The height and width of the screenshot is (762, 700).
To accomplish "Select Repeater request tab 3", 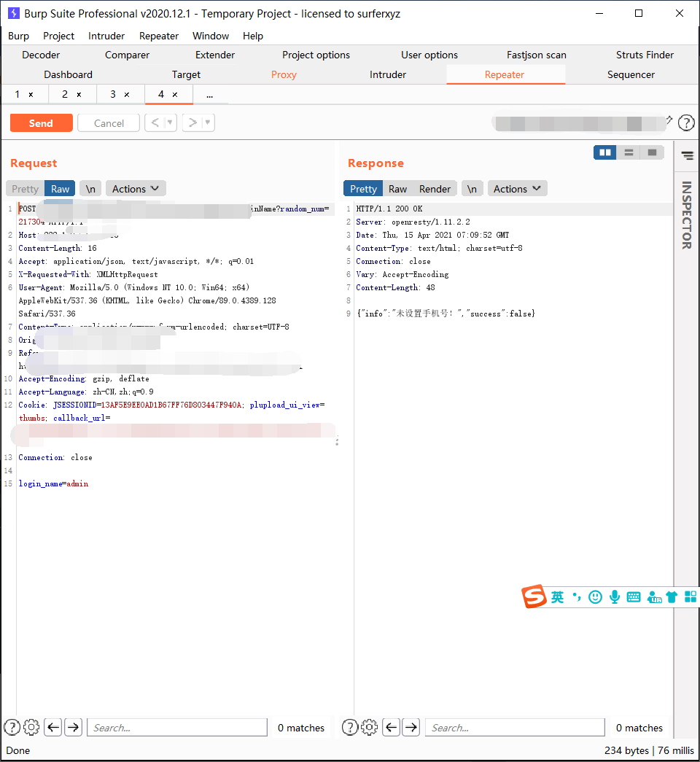I will click(113, 94).
